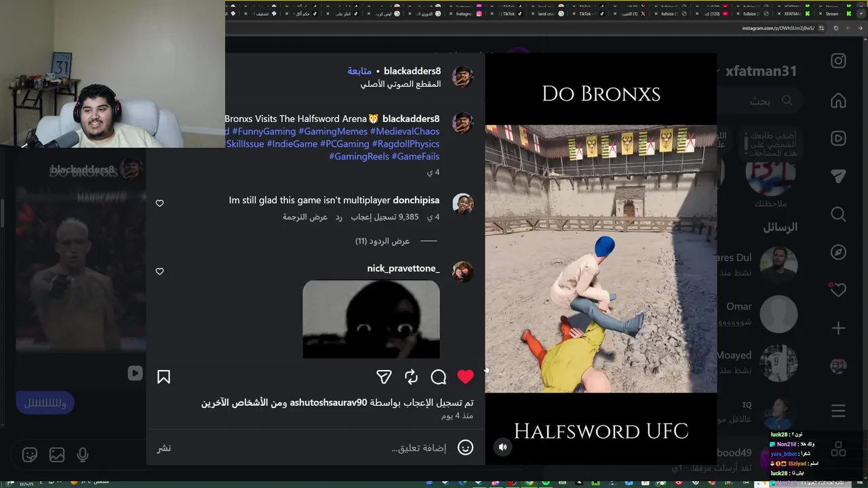
Task: Open the #FunnyGaming hashtag
Action: tap(264, 131)
